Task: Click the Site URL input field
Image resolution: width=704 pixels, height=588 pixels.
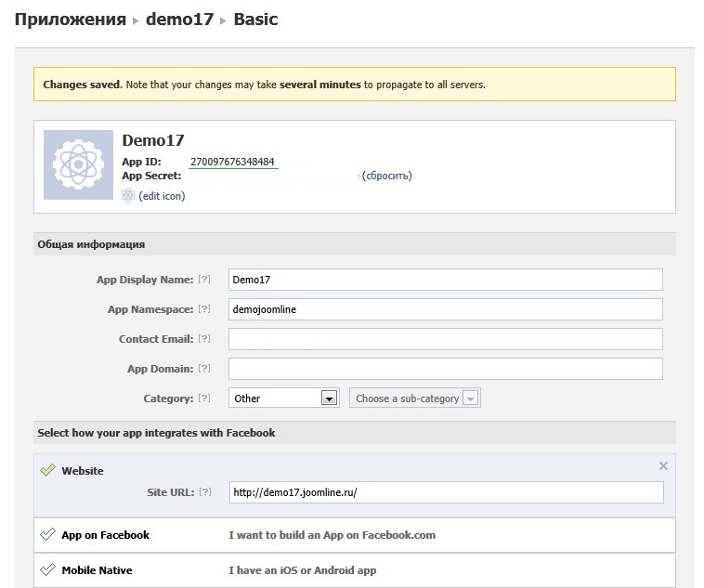Action: point(447,492)
